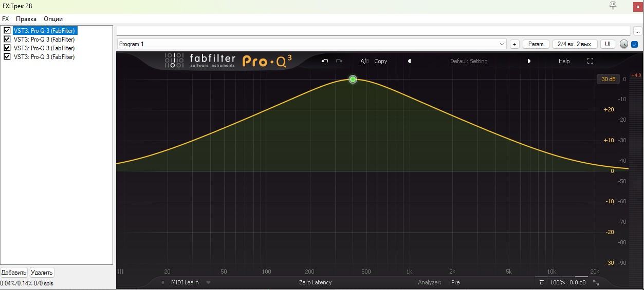Image resolution: width=644 pixels, height=290 pixels.
Task: Show the piano keyboard display icon
Action: point(121,272)
